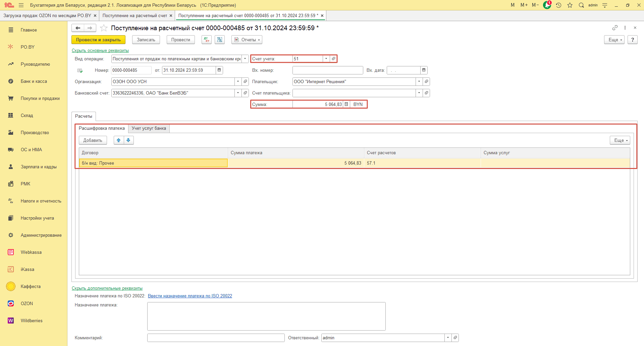Open help question mark button
The image size is (644, 346).
point(632,40)
